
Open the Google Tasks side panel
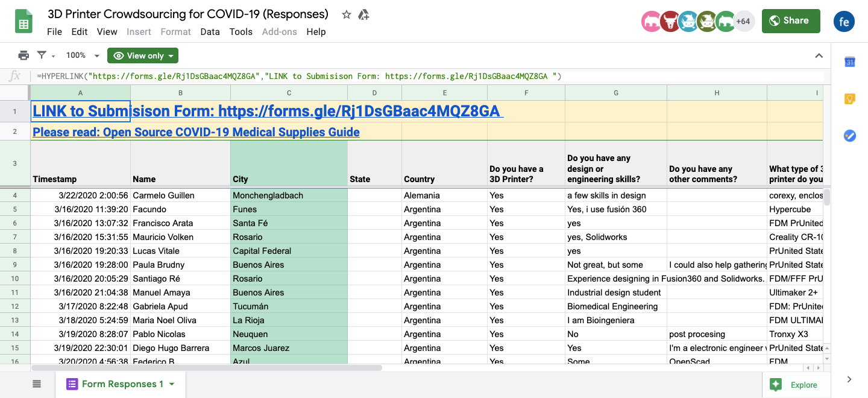click(850, 136)
